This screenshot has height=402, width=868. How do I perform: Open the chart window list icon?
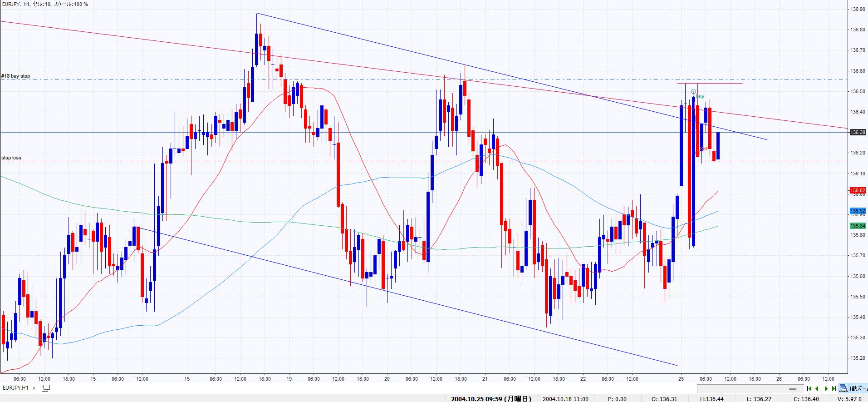(46, 388)
